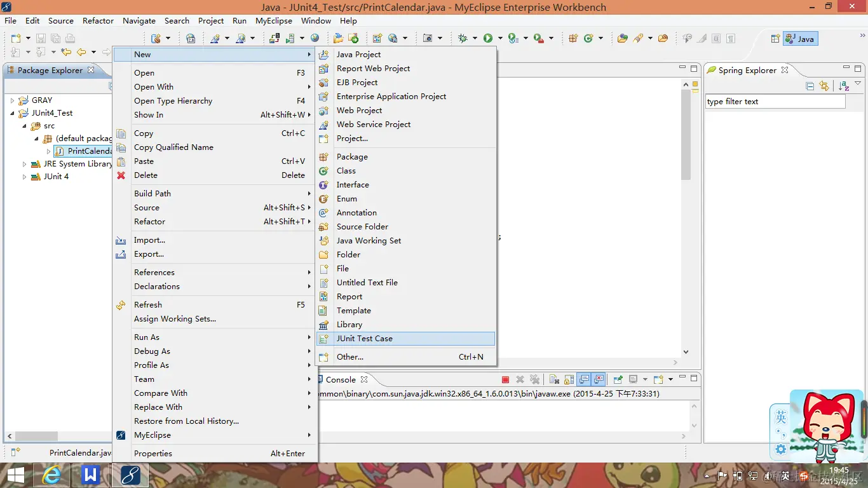Viewport: 868px width, 488px height.
Task: Click the Word taskbar icon
Action: [91, 475]
